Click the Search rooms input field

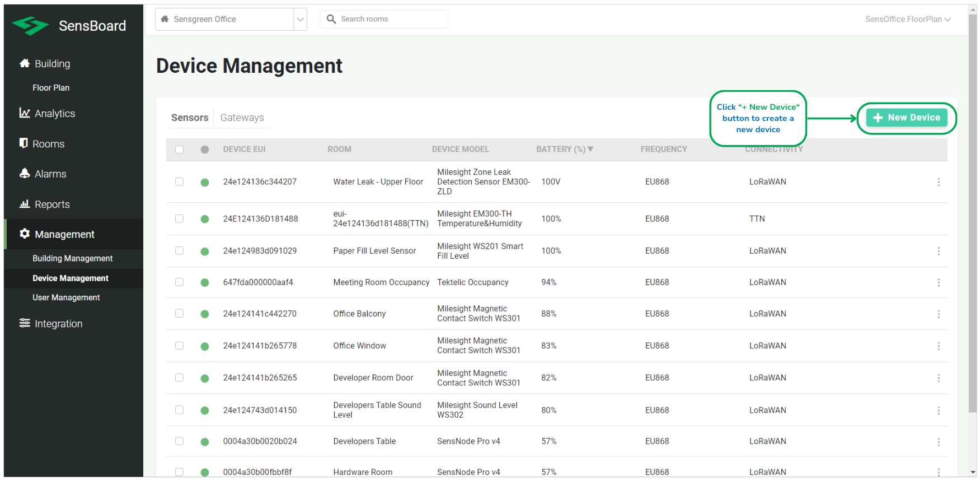[x=384, y=19]
